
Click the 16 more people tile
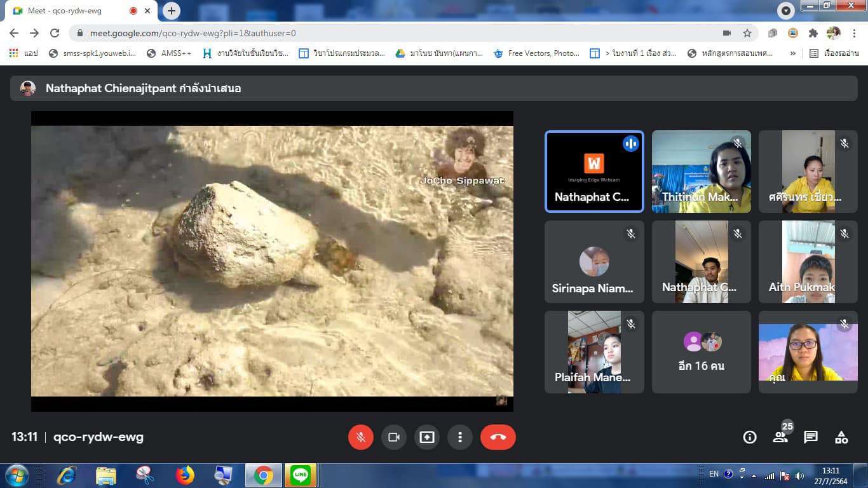(x=701, y=352)
